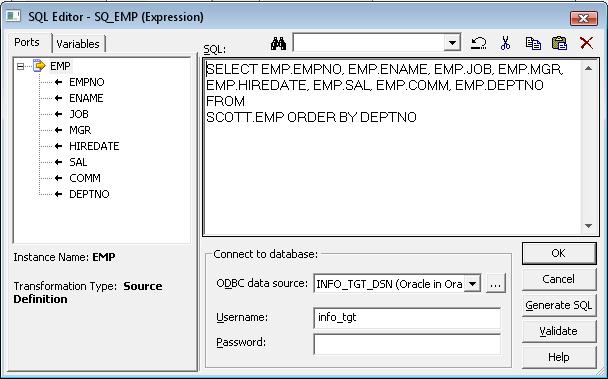
Task: Click the OK button
Action: click(x=558, y=253)
